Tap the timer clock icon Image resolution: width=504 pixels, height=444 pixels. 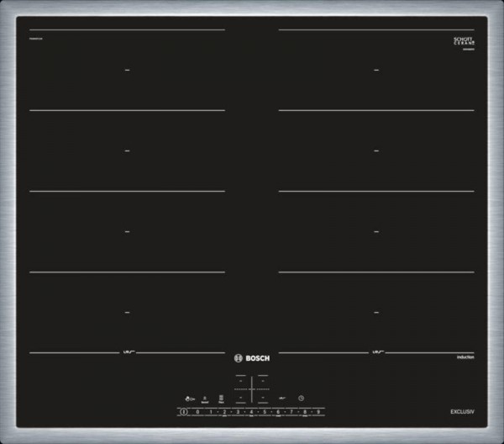click(x=301, y=398)
